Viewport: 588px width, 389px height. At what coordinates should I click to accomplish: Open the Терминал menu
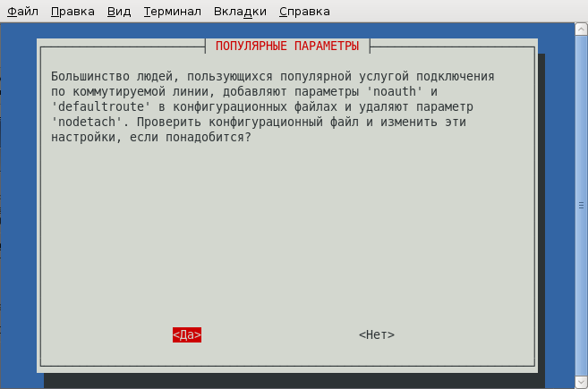(173, 12)
